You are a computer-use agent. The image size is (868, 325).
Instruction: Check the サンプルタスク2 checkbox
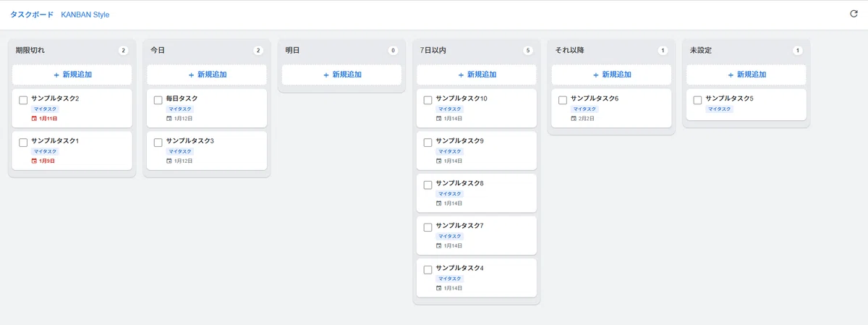click(23, 100)
